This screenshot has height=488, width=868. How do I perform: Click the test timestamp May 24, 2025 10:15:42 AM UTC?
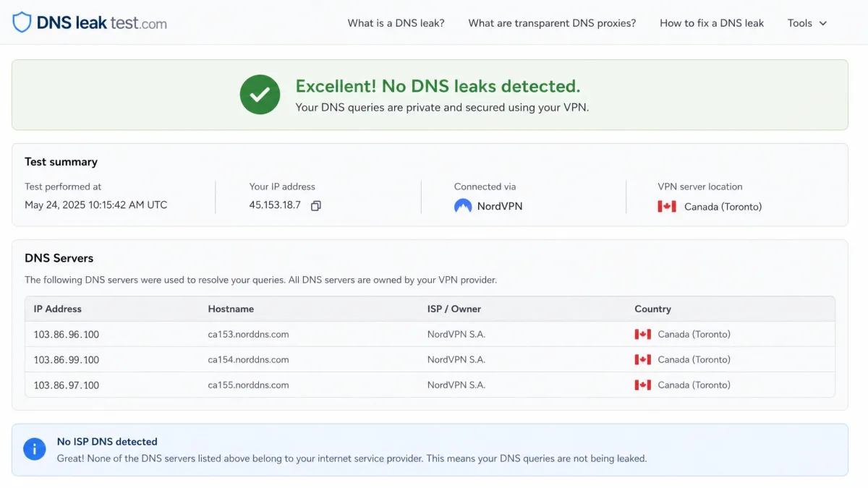pyautogui.click(x=96, y=205)
